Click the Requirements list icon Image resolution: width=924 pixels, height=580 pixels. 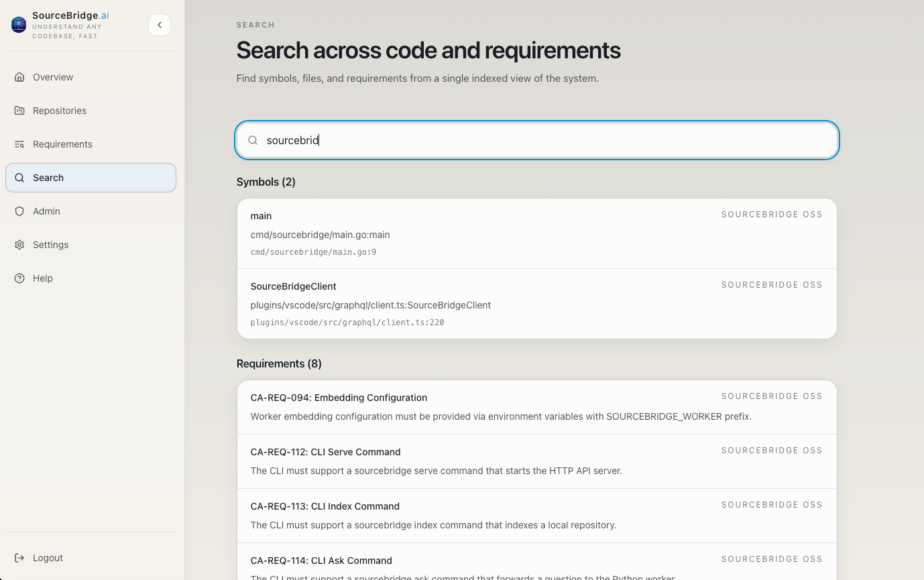19,144
